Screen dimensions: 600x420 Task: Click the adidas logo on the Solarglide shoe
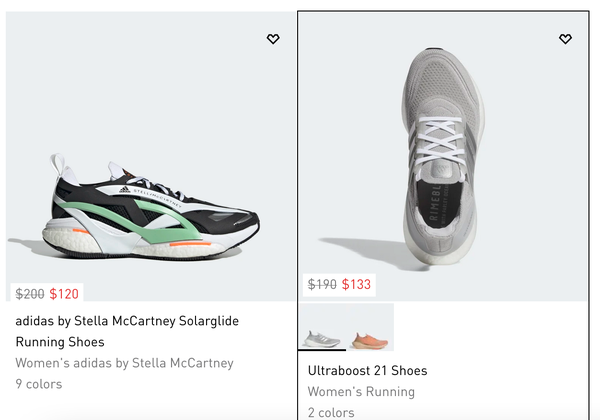point(124,189)
